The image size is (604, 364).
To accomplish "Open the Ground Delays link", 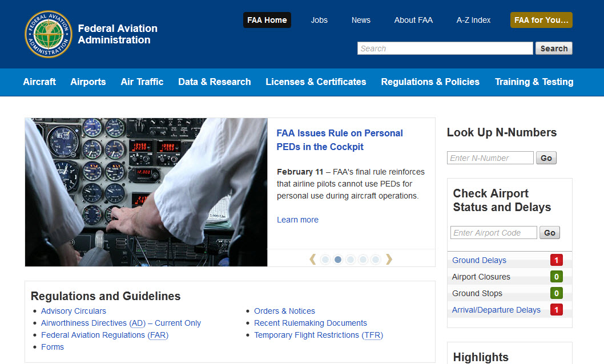I will 479,260.
